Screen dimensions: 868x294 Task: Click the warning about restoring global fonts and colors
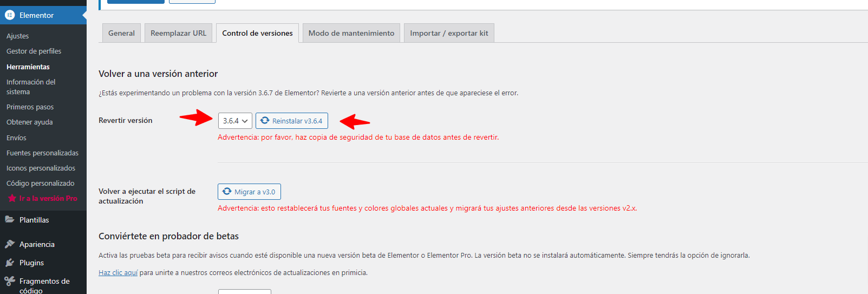click(x=427, y=208)
